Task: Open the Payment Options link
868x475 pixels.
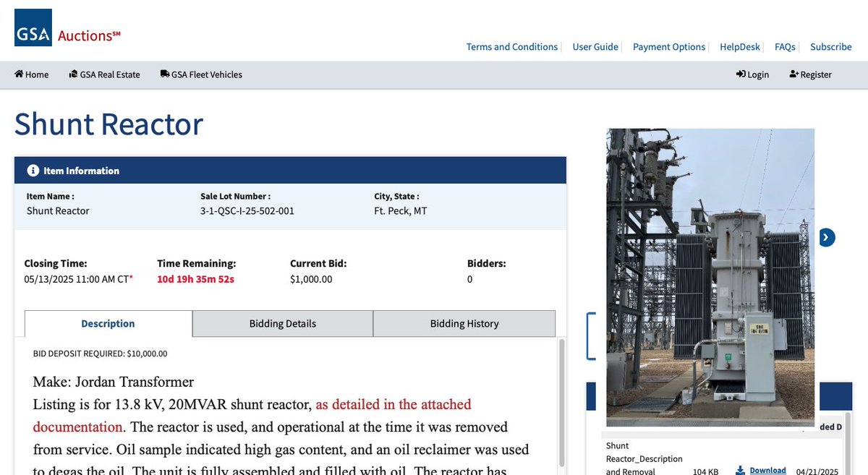Action: coord(669,47)
